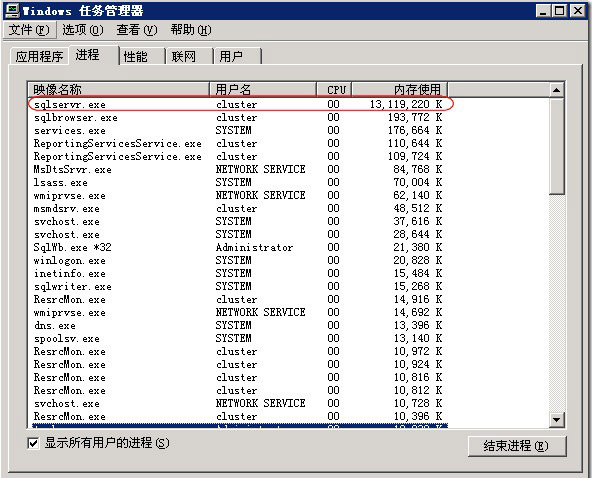Select ResrcMon.exe using 10,396 K

[x=238, y=416]
